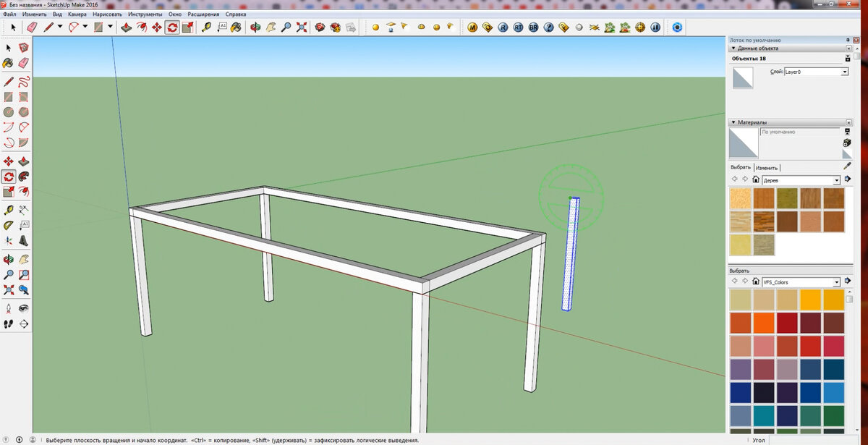The image size is (868, 445).
Task: Activate Offset tool in left toolbar
Action: pos(24,192)
